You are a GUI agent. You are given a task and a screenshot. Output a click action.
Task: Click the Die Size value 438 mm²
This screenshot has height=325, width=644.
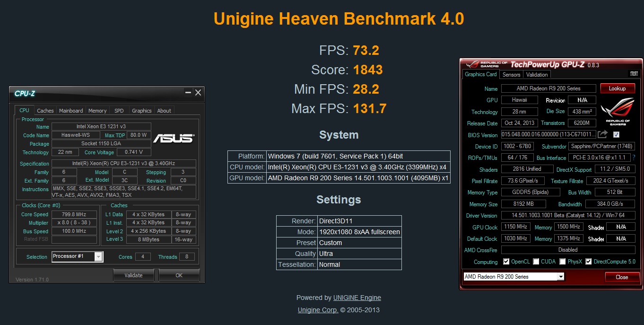(582, 112)
